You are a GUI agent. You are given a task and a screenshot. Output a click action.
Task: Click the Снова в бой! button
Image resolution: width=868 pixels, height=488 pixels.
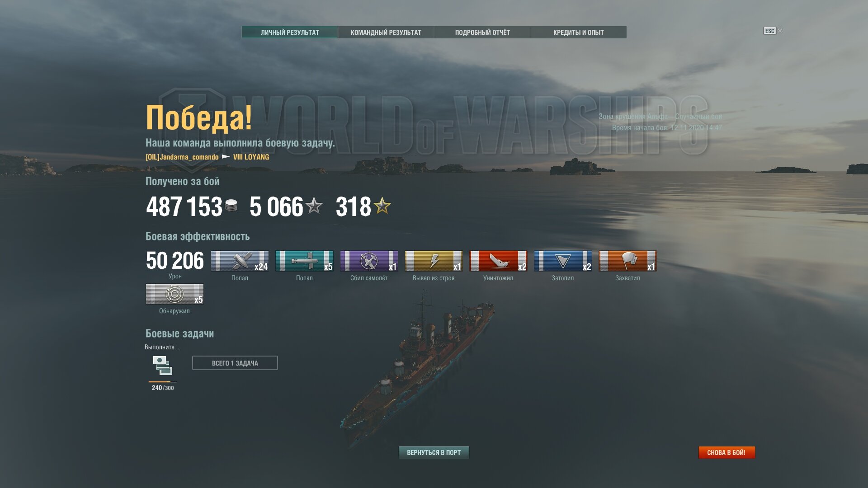coord(726,452)
